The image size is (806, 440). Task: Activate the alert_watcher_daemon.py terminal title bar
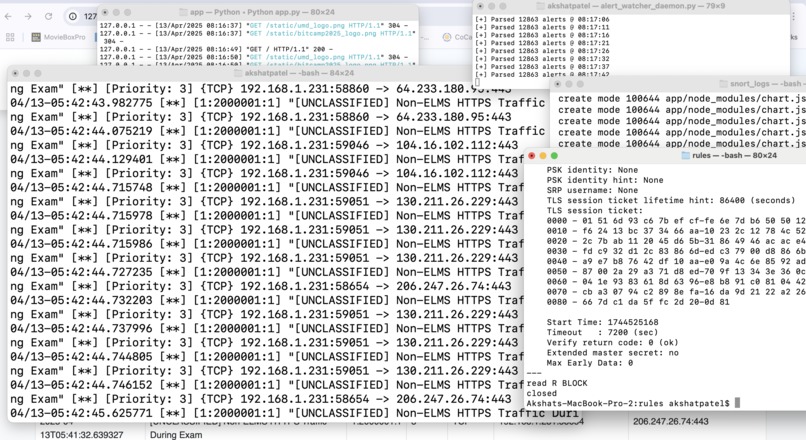636,6
